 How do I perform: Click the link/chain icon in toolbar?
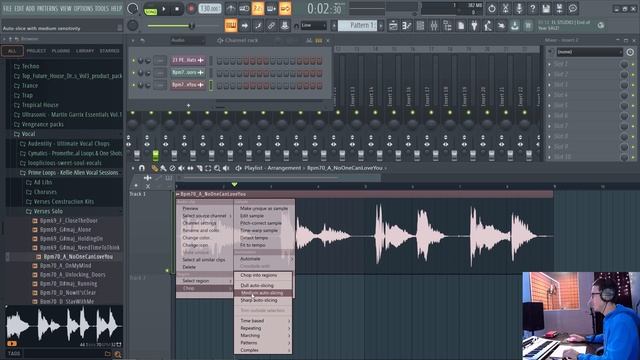coord(271,26)
